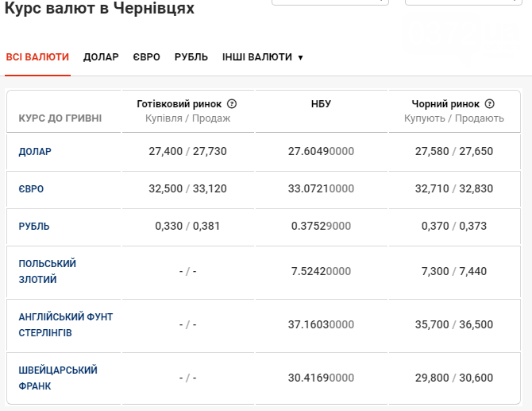
Task: Select the ЄВРО tab
Action: [147, 56]
